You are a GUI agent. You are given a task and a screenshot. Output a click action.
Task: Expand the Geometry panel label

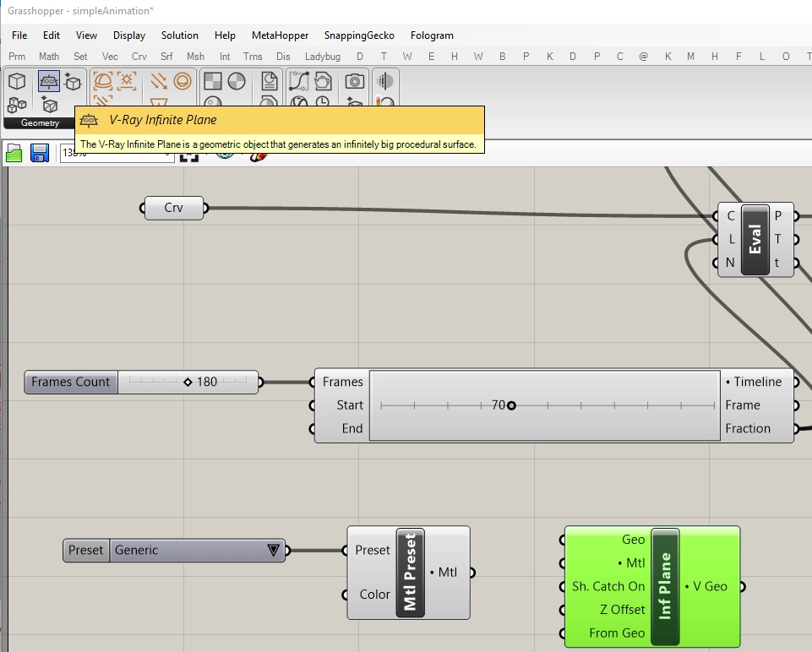(x=40, y=123)
